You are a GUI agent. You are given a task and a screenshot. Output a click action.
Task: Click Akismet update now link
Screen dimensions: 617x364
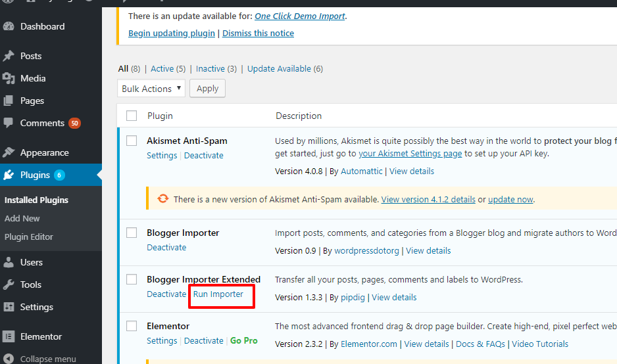510,199
